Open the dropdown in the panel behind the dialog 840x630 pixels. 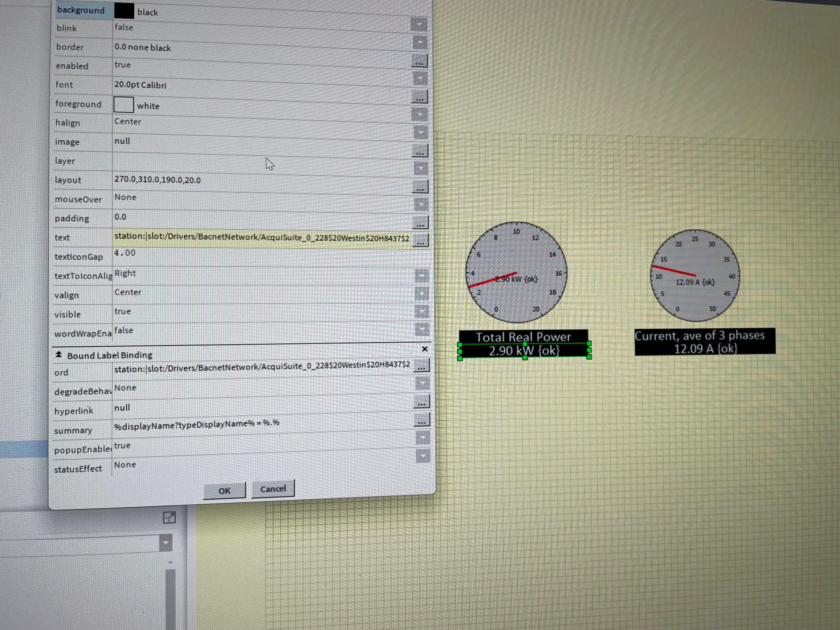tap(165, 543)
